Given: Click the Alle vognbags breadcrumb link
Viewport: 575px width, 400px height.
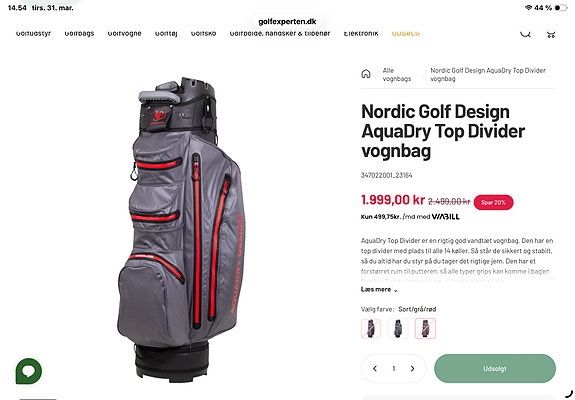Looking at the screenshot, I should 397,74.
